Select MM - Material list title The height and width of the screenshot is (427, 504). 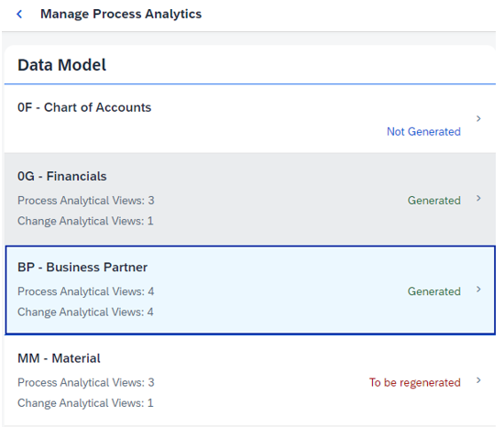click(59, 358)
